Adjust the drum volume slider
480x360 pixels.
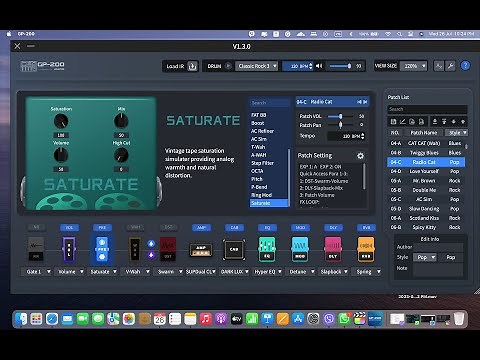pos(340,66)
